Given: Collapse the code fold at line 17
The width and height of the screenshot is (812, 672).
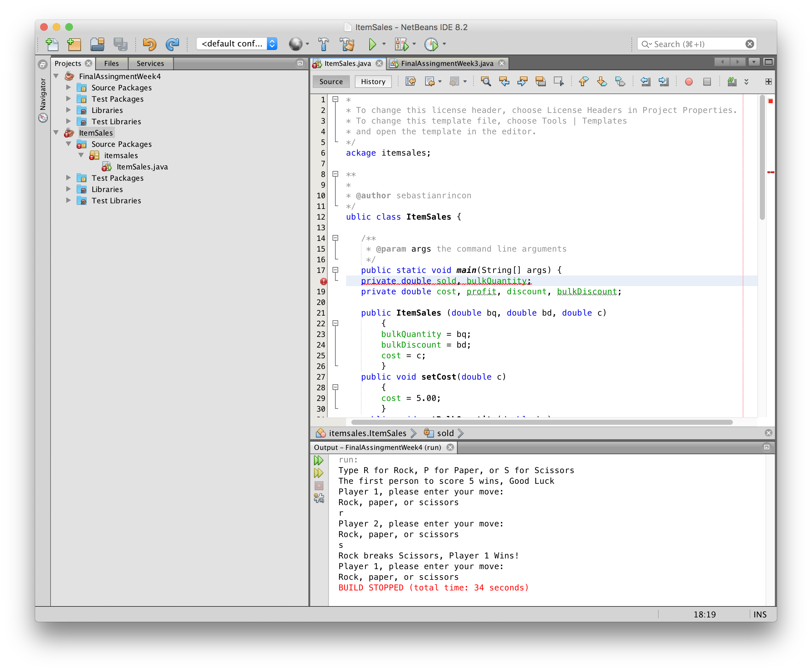Looking at the screenshot, I should (336, 270).
